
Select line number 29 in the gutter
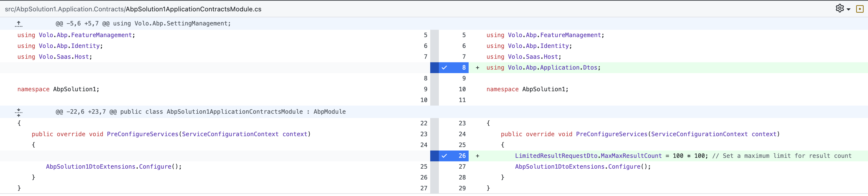click(x=462, y=188)
